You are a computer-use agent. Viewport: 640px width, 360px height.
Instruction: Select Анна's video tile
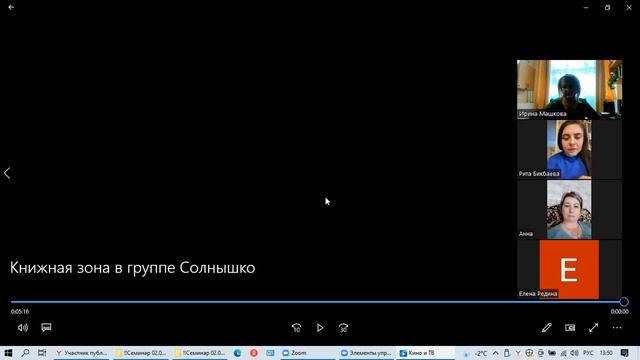pyautogui.click(x=569, y=209)
